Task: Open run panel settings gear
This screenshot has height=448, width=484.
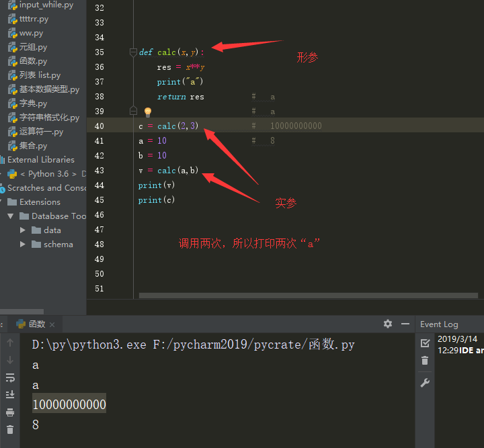Action: point(388,324)
